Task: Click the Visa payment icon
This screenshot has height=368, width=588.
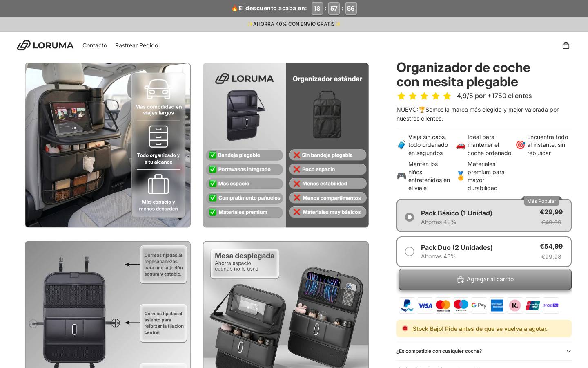Action: click(425, 305)
